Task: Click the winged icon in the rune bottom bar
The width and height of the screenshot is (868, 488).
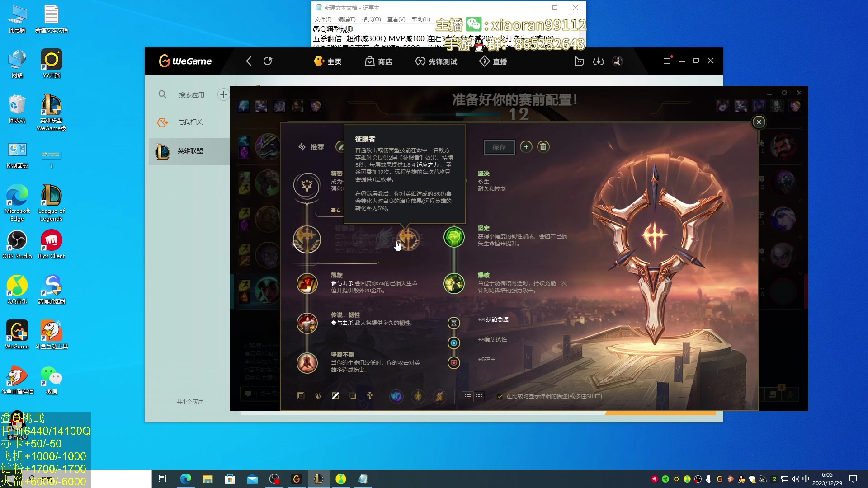Action: click(370, 396)
